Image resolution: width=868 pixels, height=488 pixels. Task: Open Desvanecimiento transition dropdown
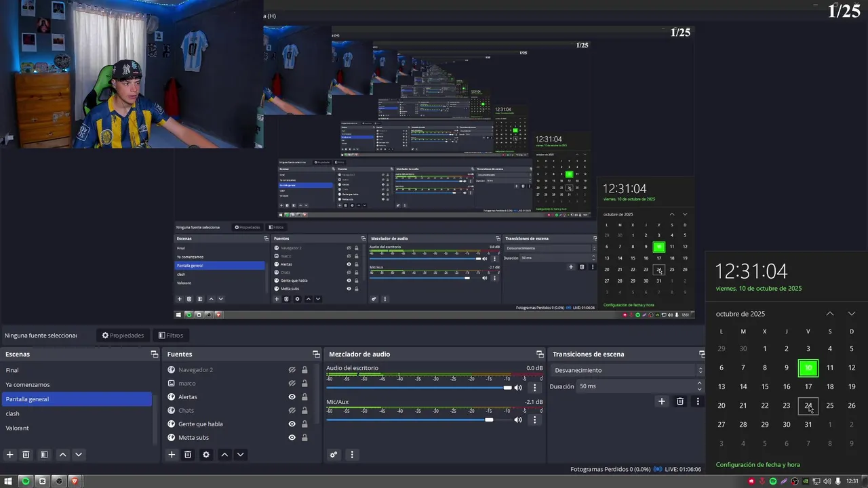point(629,370)
